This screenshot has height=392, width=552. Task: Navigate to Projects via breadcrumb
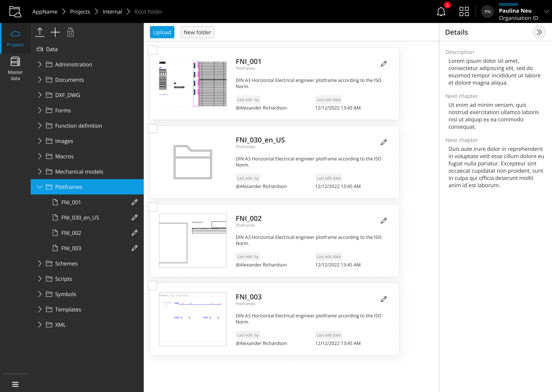click(80, 11)
